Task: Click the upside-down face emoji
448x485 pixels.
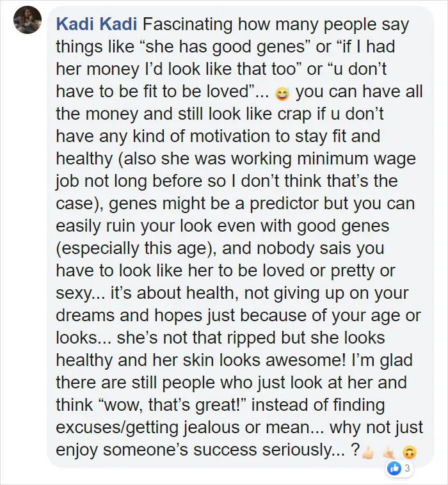Action: coord(409,453)
